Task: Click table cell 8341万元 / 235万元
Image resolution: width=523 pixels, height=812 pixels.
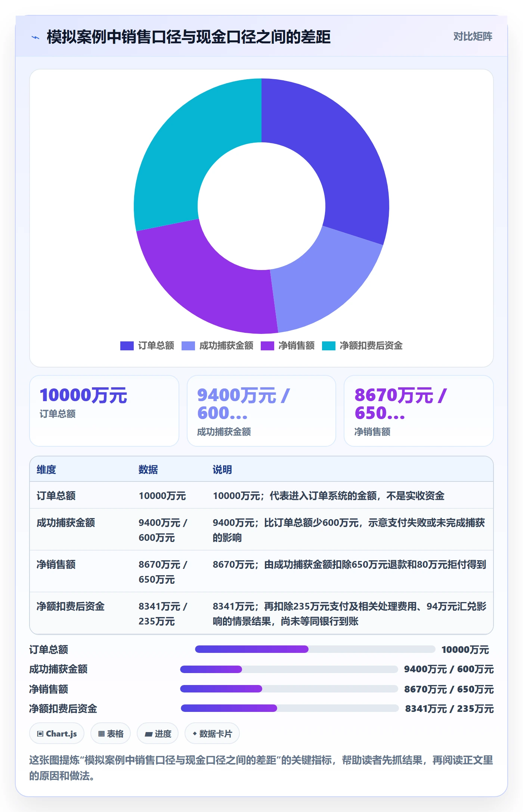Action: (x=163, y=614)
